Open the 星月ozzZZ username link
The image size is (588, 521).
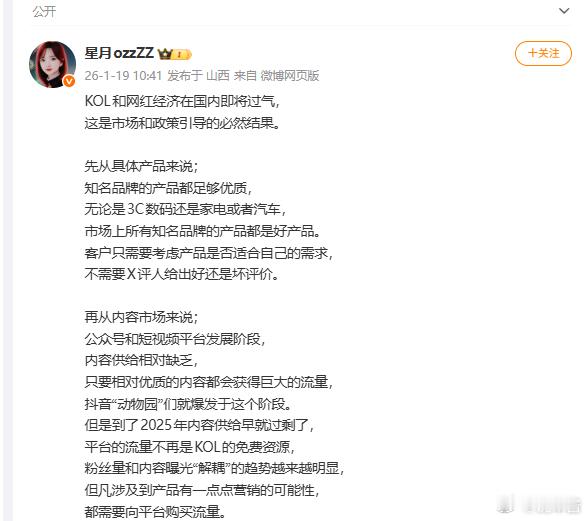119,53
